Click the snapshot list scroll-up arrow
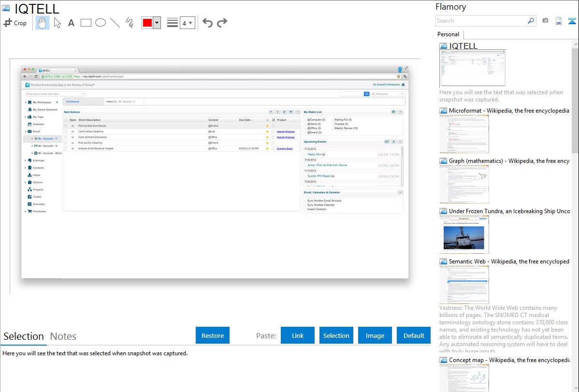Image resolution: width=579 pixels, height=392 pixels. (x=575, y=44)
